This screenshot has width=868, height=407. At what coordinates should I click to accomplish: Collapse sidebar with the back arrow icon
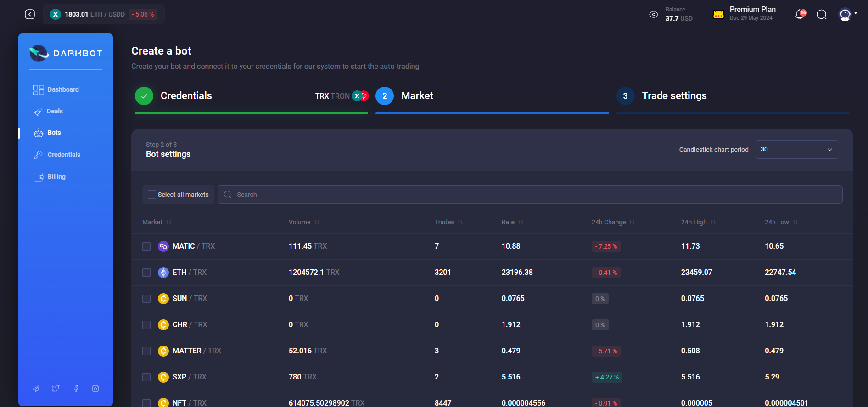(x=30, y=14)
